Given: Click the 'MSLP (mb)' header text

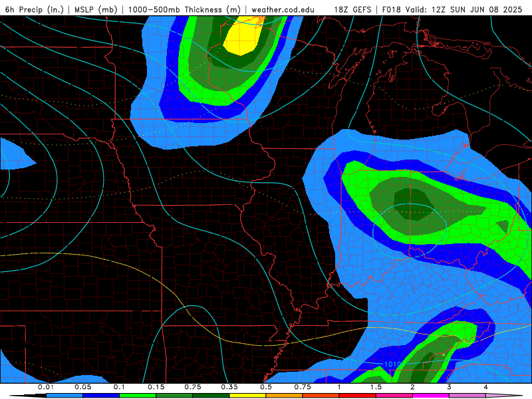Looking at the screenshot, I should 96,9.
